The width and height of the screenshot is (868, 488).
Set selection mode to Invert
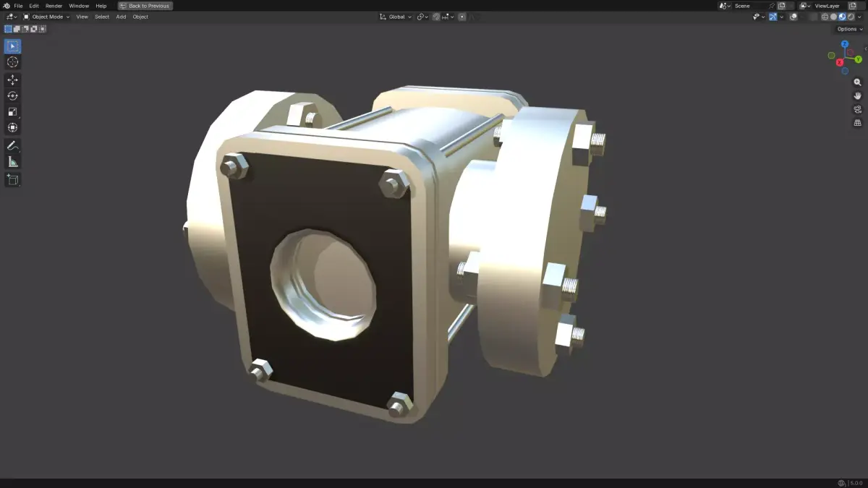[x=34, y=29]
